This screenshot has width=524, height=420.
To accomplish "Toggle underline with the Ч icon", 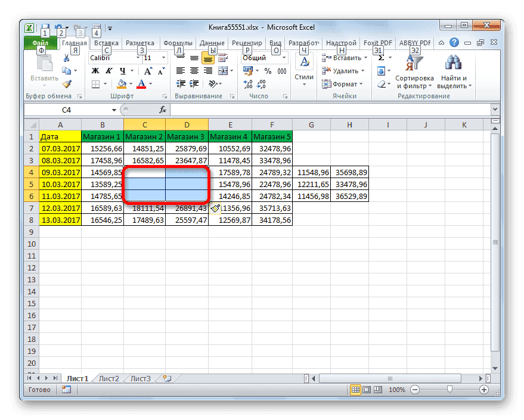I will pos(123,70).
